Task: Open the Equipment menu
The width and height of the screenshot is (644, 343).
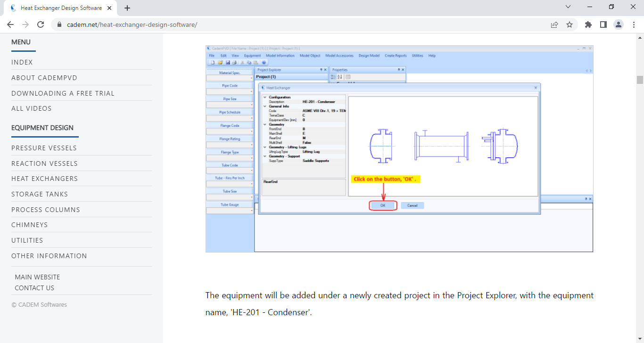Action: point(252,55)
